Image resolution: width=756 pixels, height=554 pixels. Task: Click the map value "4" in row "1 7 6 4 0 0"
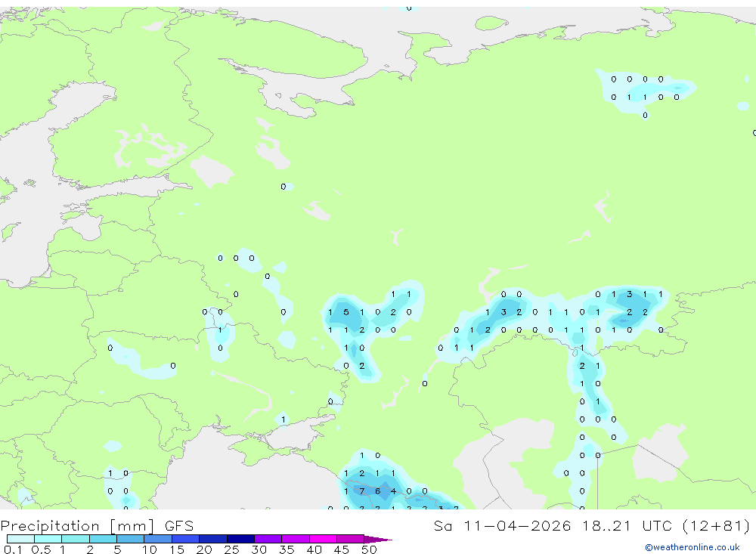pyautogui.click(x=393, y=491)
